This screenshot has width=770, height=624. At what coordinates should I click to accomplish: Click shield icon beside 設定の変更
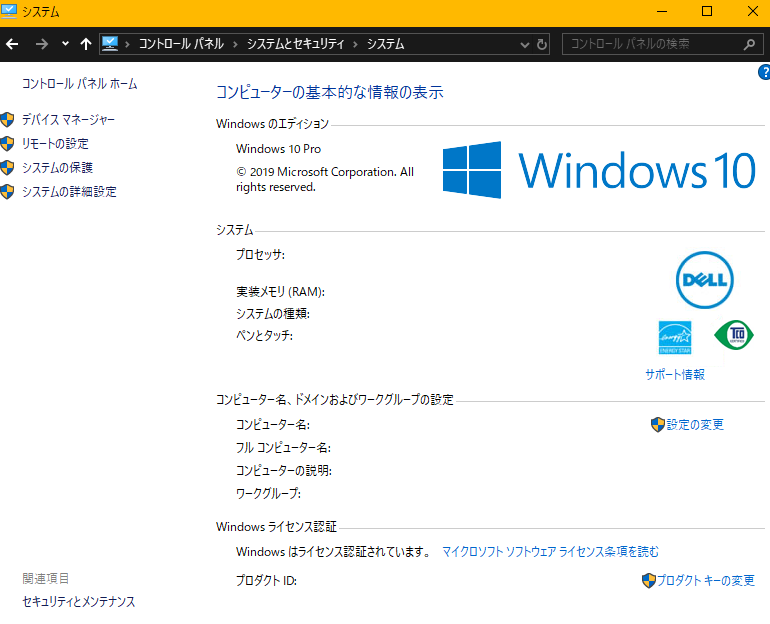[x=658, y=425]
